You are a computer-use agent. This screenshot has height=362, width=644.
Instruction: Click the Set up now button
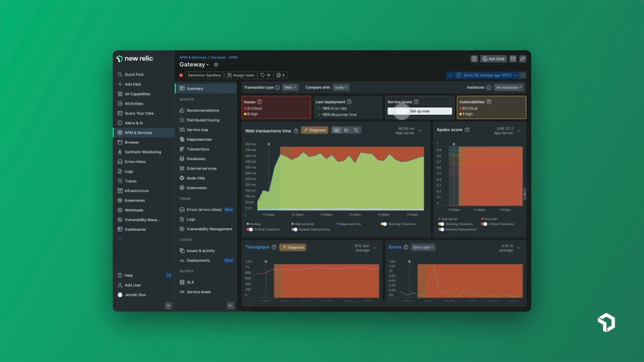(x=420, y=111)
